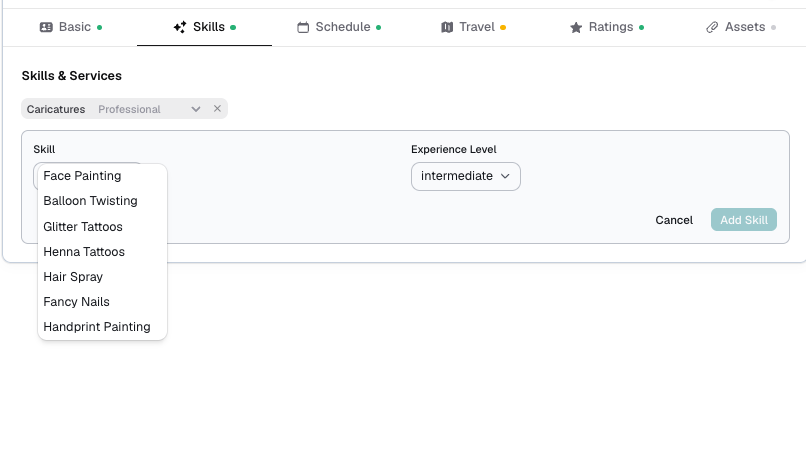Click the Assets paperclip icon
806x464 pixels.
[712, 27]
